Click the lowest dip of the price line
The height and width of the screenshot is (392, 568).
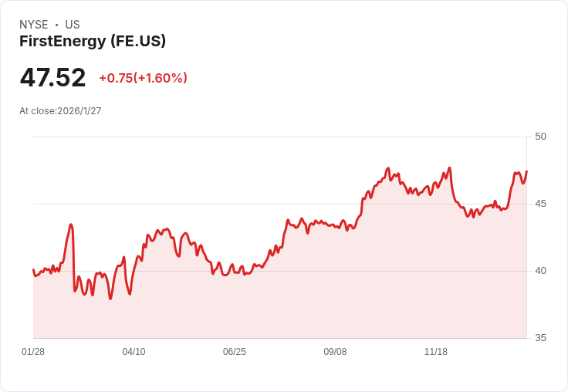tap(110, 299)
